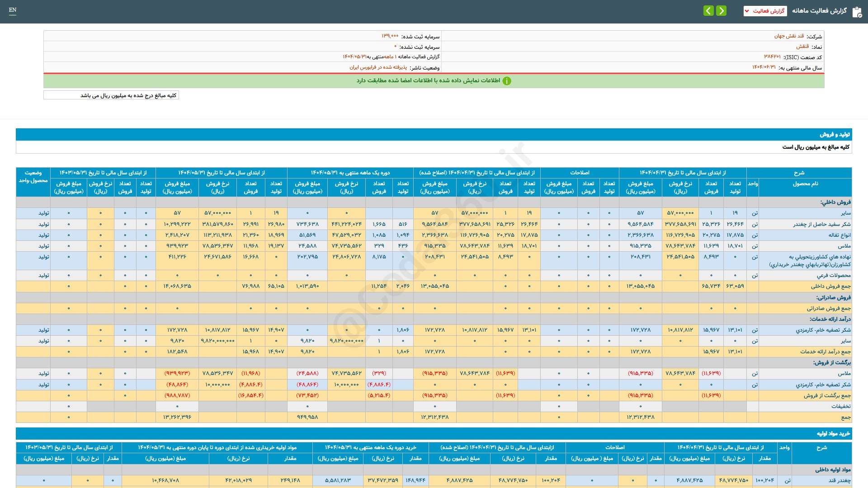Click the فروش صادراتی: group row
868x488 pixels.
[x=434, y=297]
